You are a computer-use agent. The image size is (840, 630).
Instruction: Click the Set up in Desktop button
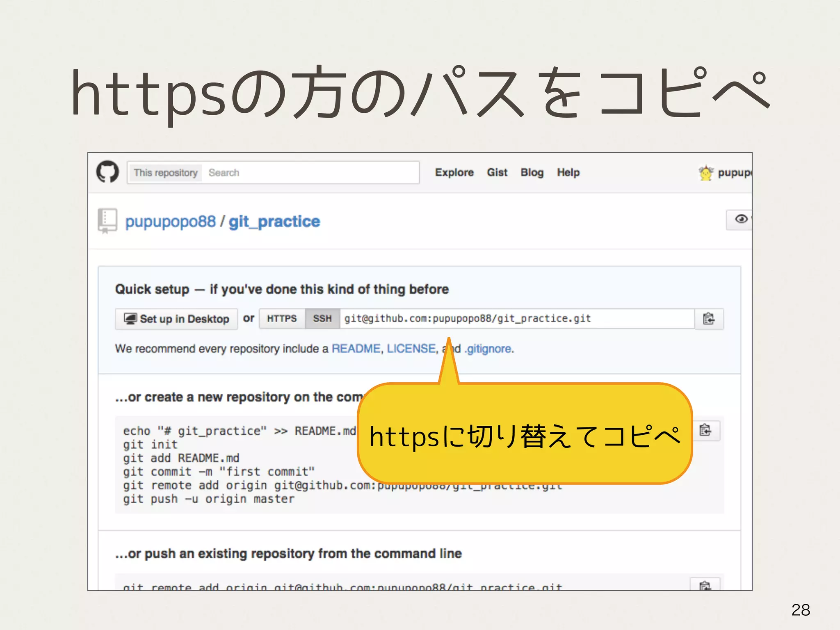tap(176, 319)
